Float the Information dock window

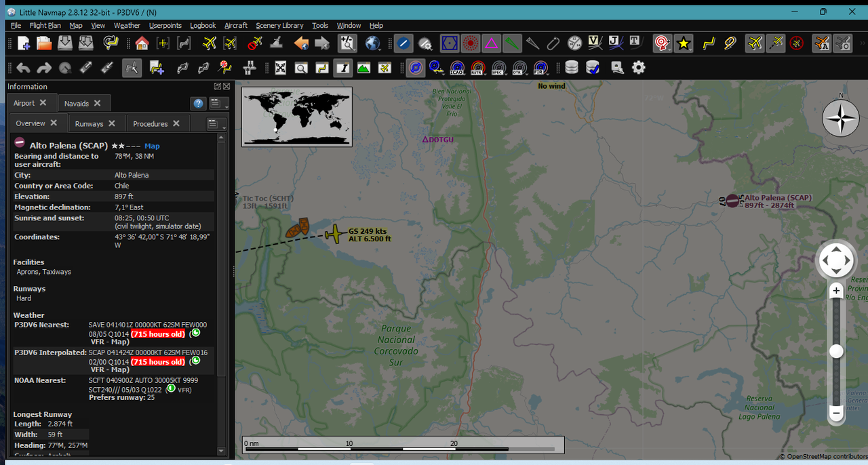point(218,86)
